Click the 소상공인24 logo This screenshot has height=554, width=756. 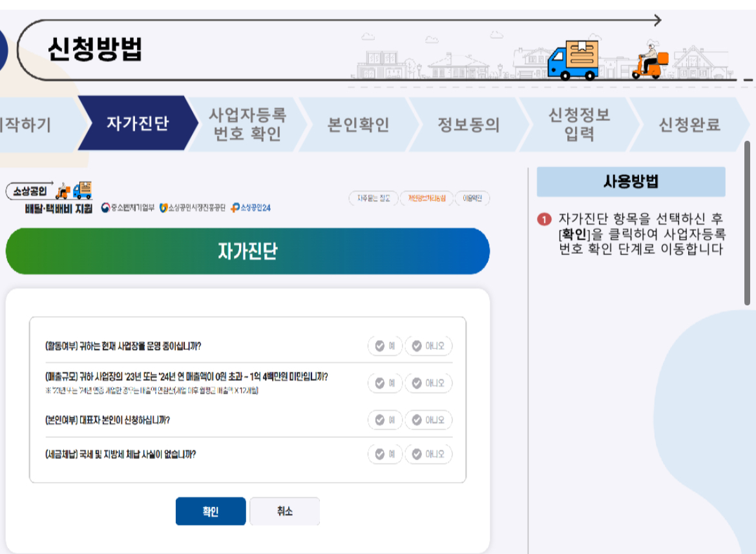pos(251,208)
